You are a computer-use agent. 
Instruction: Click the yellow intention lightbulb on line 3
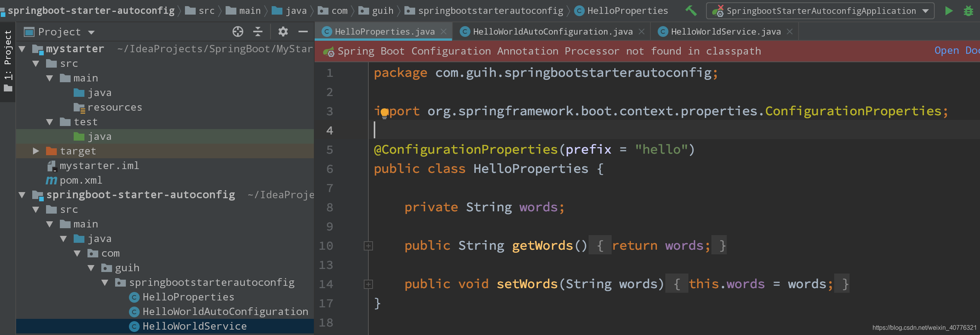point(384,113)
